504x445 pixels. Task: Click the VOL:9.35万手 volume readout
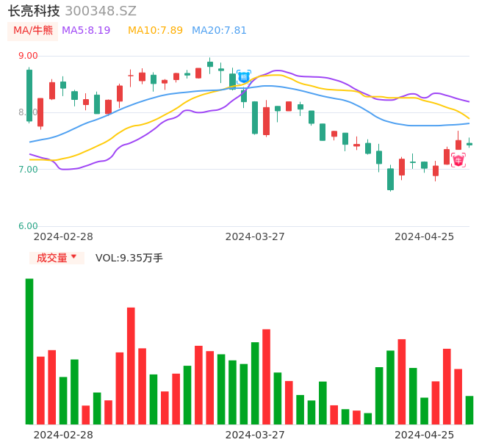(x=129, y=258)
